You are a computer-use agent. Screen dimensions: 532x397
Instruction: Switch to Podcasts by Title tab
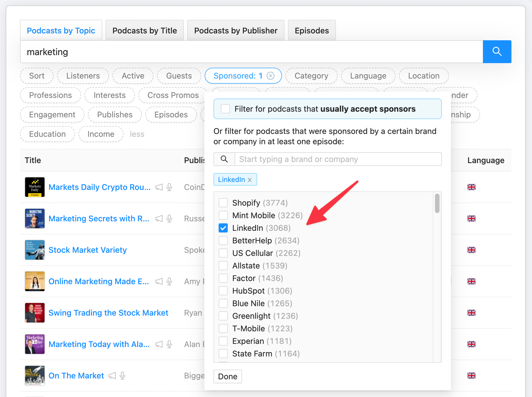point(145,31)
